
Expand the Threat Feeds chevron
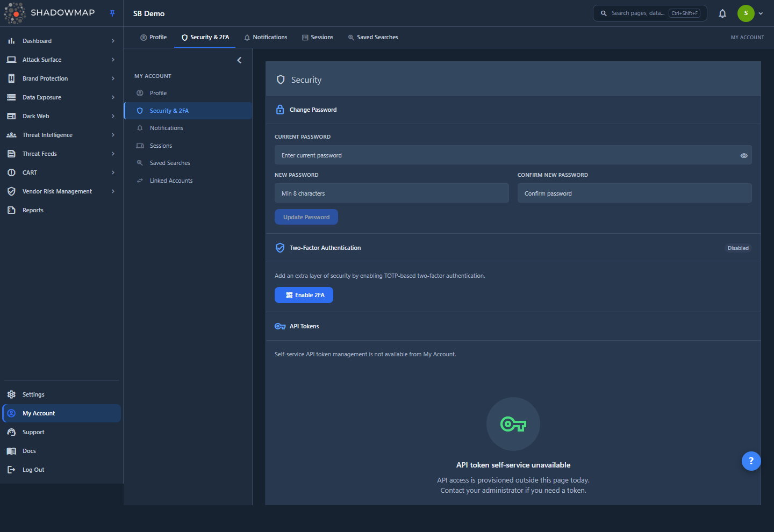(113, 154)
